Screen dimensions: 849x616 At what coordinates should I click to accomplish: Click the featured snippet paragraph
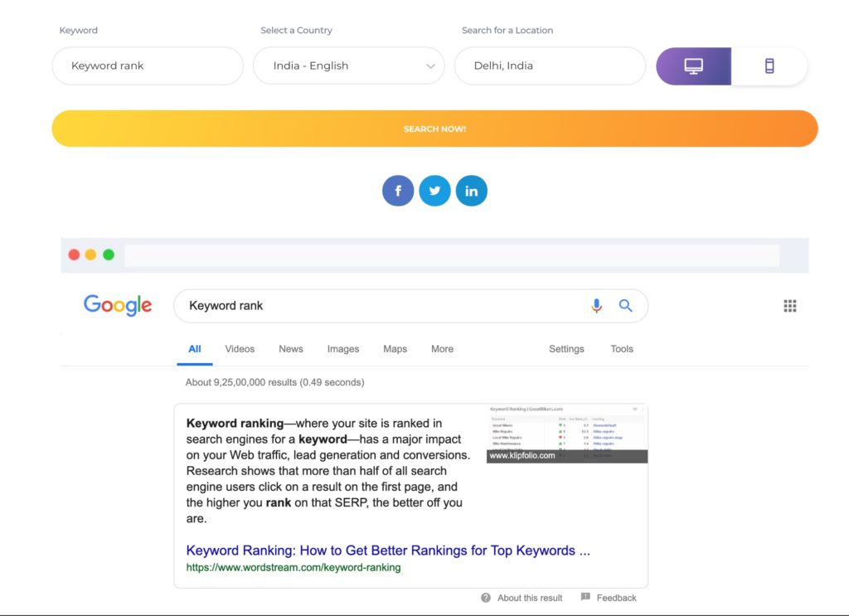point(328,470)
